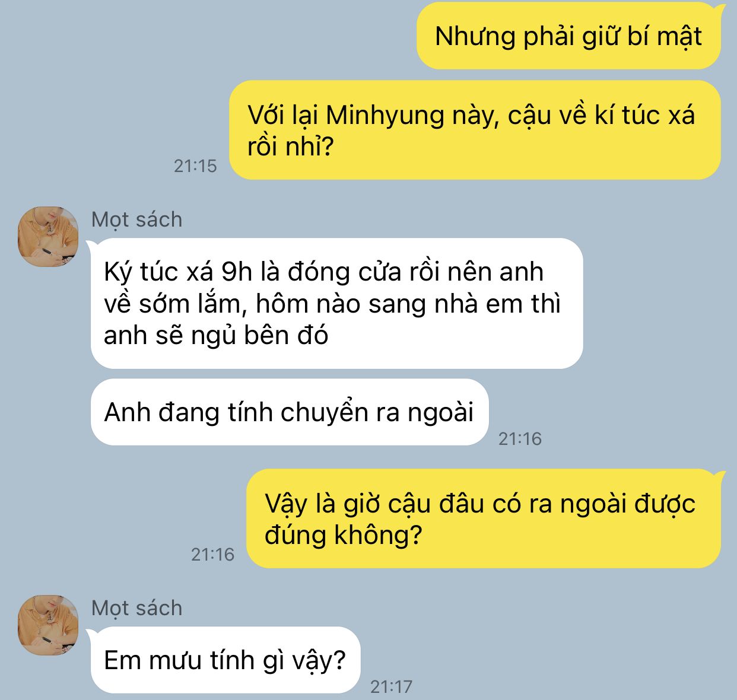Tap the Mọt sách avatar above the dormitory message
Viewport: 737px width, 700px height.
(x=48, y=237)
